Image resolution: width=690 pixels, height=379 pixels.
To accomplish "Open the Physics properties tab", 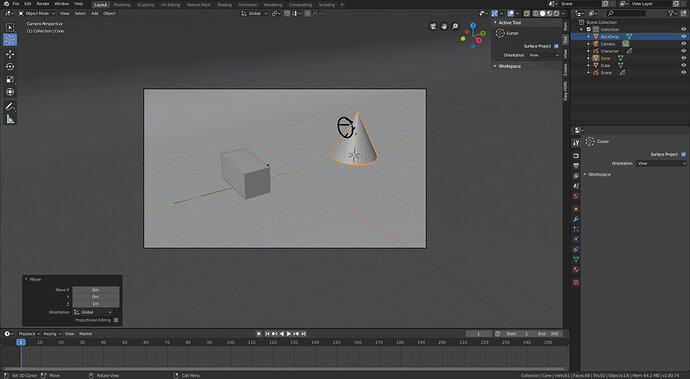I will point(576,239).
